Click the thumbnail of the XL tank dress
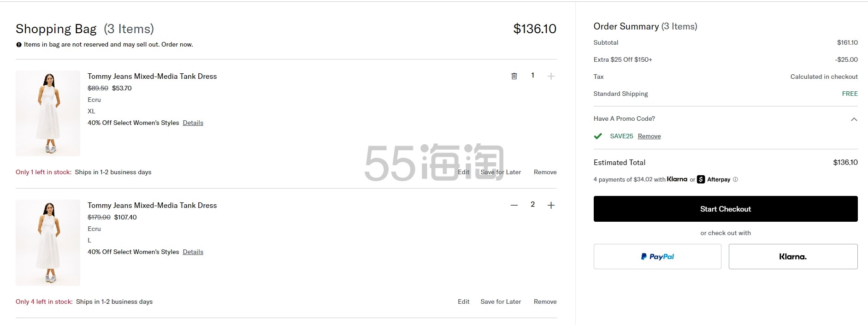Viewport: 868px width, 325px height. click(47, 113)
